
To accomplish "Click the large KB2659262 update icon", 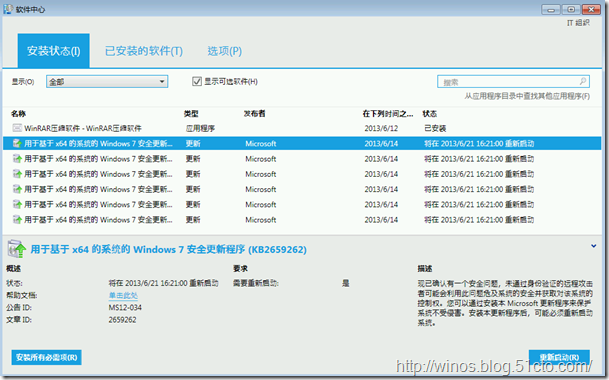I will pyautogui.click(x=17, y=249).
